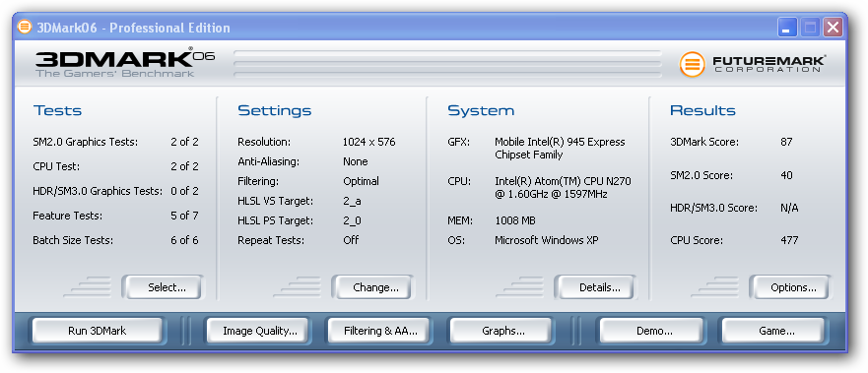Click HLSL PS Target value 2_0
Screen dimensions: 868x373
coord(352,220)
